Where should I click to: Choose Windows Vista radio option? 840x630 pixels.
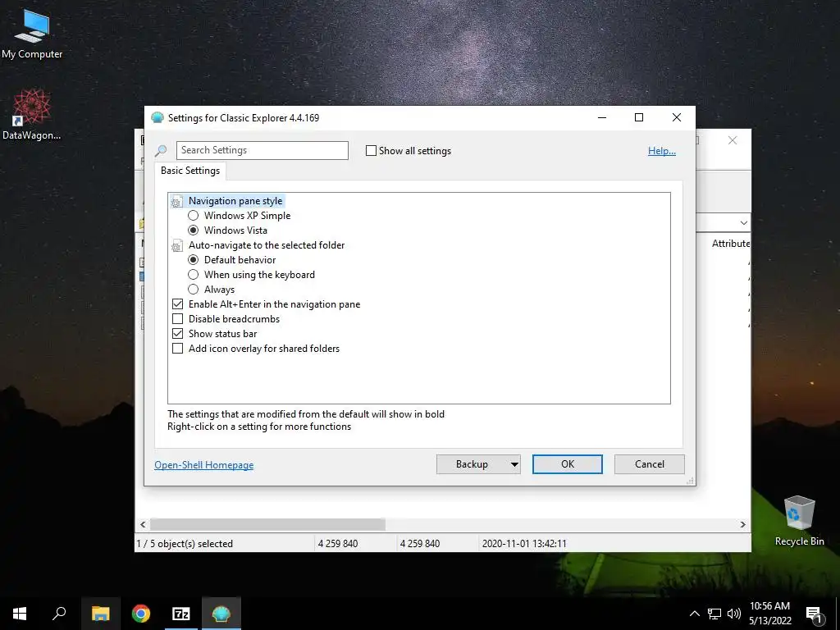[194, 231]
